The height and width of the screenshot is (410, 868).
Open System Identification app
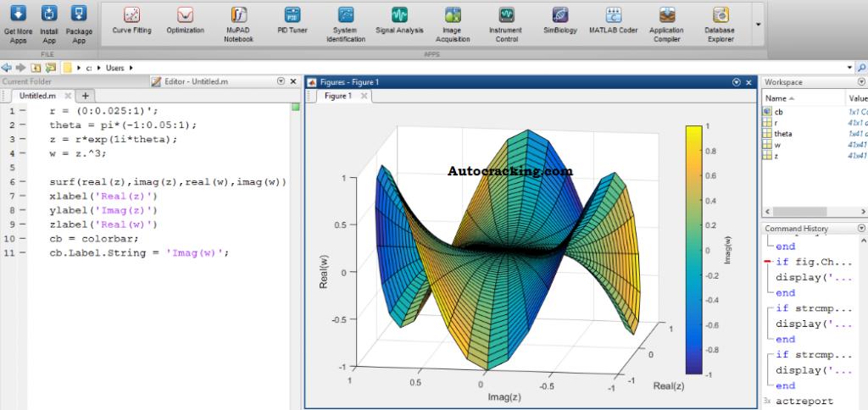(x=346, y=25)
